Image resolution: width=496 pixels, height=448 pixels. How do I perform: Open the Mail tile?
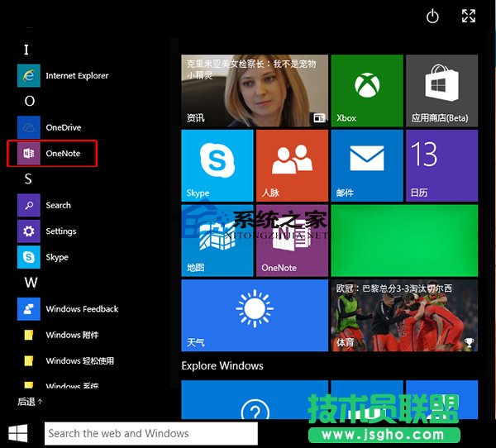(367, 165)
